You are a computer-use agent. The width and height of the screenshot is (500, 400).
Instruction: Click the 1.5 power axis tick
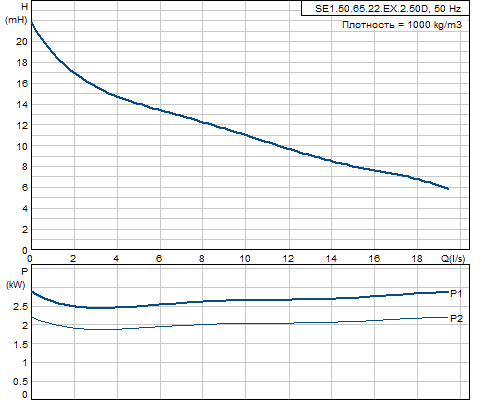21,344
